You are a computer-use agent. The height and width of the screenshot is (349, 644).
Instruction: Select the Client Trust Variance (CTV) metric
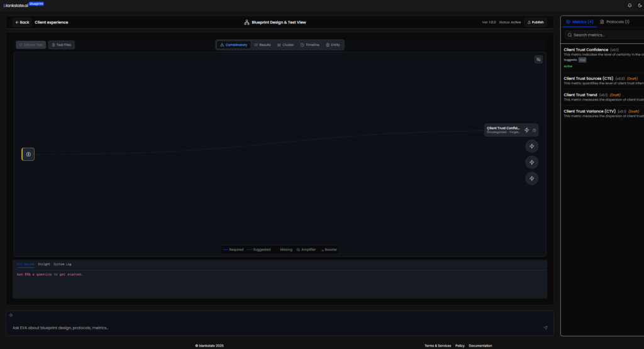click(x=589, y=111)
